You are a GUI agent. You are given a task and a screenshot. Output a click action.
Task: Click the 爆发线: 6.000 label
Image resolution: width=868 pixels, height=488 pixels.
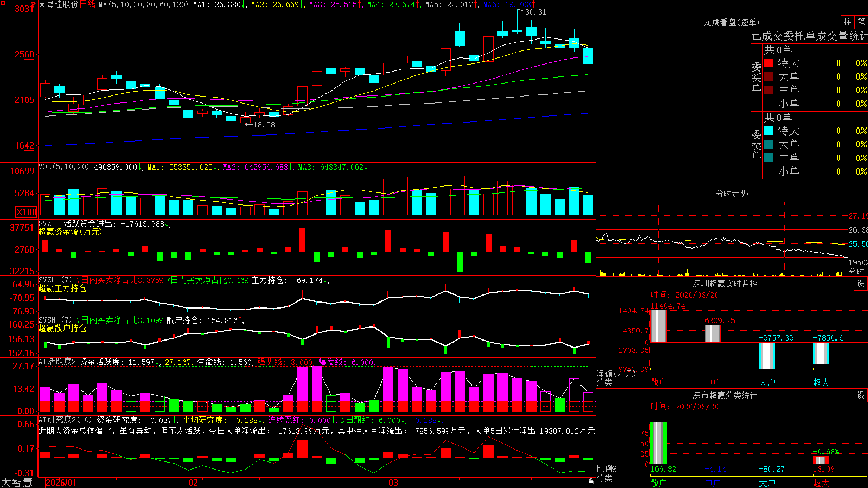tap(347, 362)
